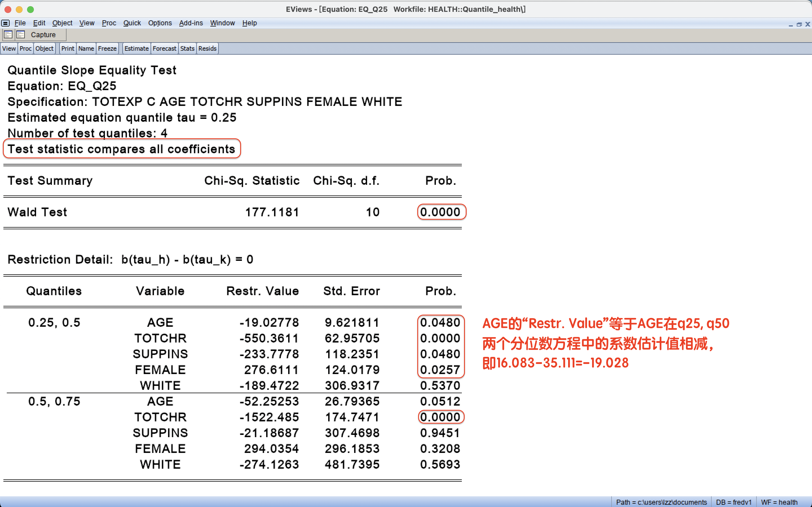812x507 pixels.
Task: Click the WF = health status field
Action: (x=779, y=502)
